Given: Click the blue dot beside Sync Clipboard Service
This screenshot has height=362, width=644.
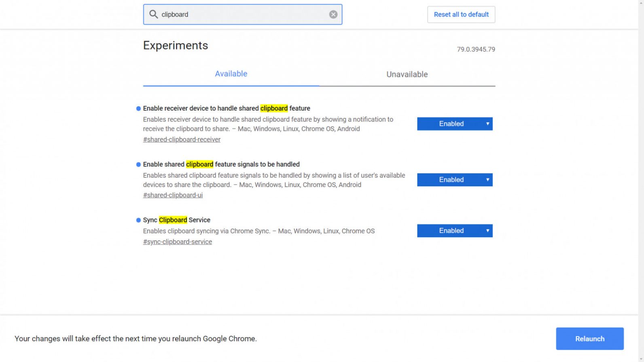Looking at the screenshot, I should click(x=138, y=220).
